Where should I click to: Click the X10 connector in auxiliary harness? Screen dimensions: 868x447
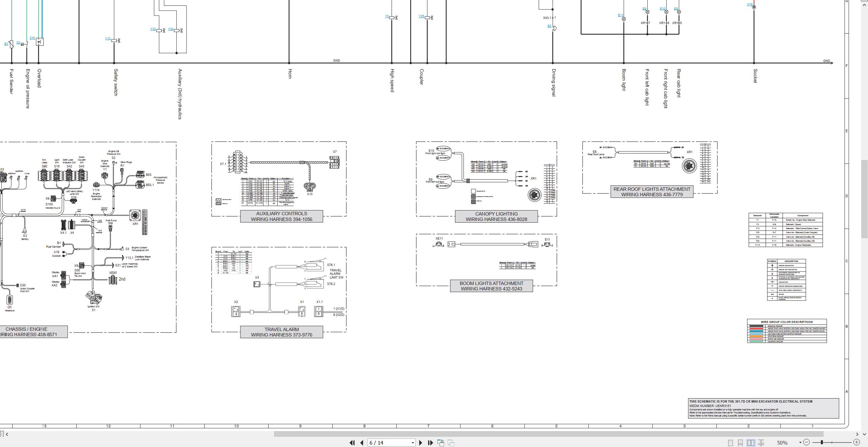click(310, 186)
